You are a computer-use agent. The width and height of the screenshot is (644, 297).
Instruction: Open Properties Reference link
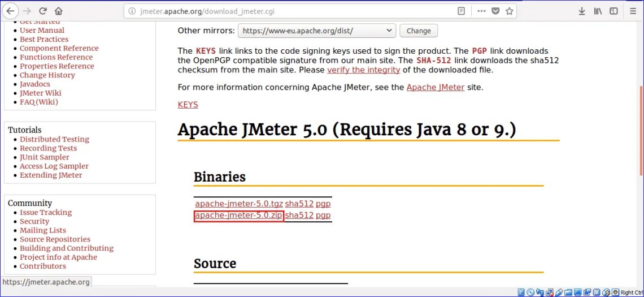tap(56, 66)
